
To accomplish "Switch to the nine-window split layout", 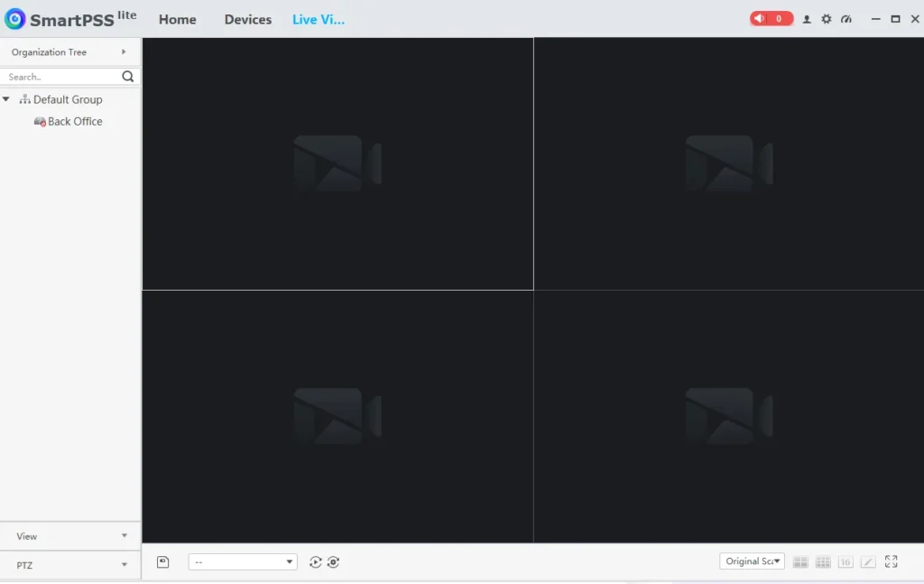I will pos(823,562).
